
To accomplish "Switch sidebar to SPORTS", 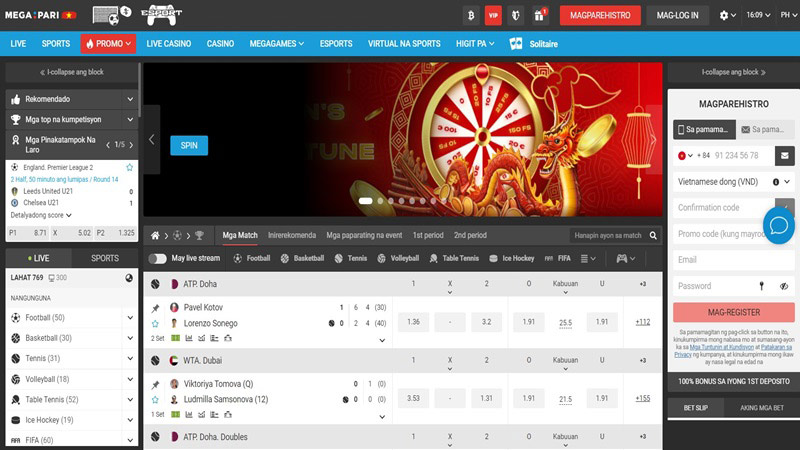I will 105,258.
